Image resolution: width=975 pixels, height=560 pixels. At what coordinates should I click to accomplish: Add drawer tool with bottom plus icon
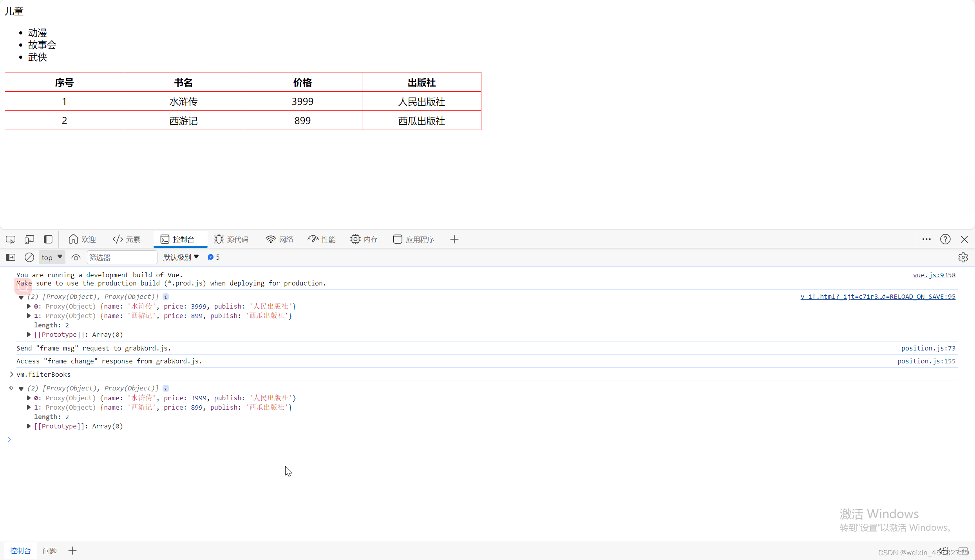72,551
